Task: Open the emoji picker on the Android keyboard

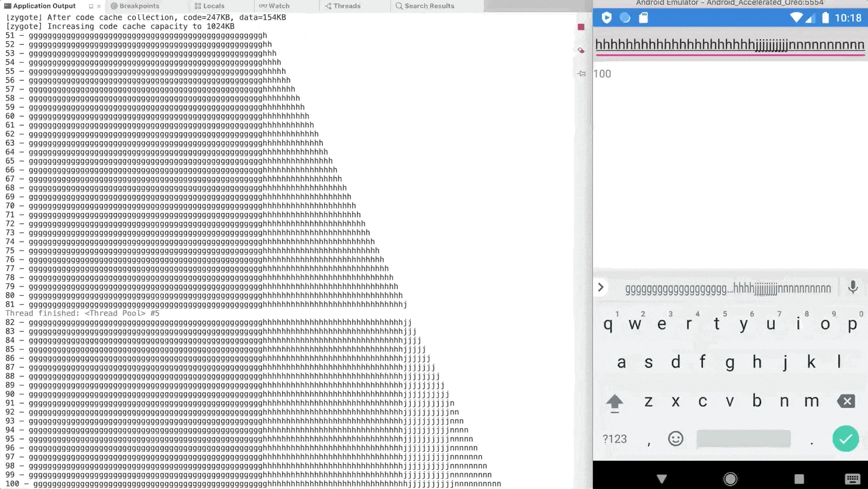Action: coord(676,439)
